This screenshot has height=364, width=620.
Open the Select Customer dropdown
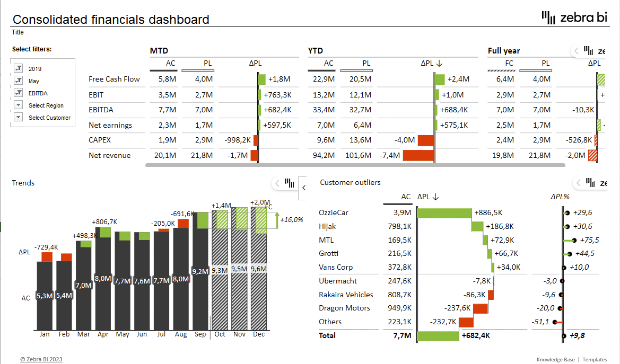click(19, 118)
